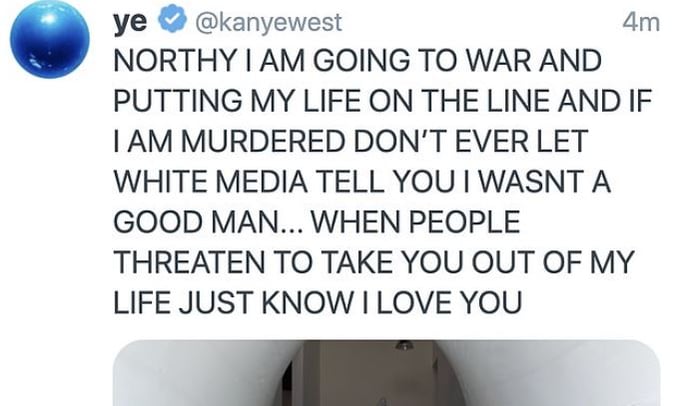The width and height of the screenshot is (675, 406).
Task: Click the word 'THREATEN' in the tweet
Action: click(x=189, y=262)
